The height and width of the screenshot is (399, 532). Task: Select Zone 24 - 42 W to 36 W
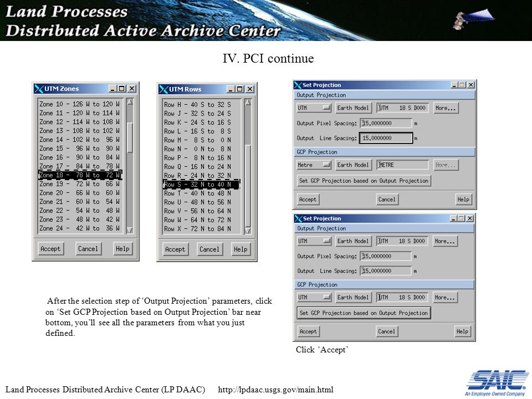tap(80, 228)
